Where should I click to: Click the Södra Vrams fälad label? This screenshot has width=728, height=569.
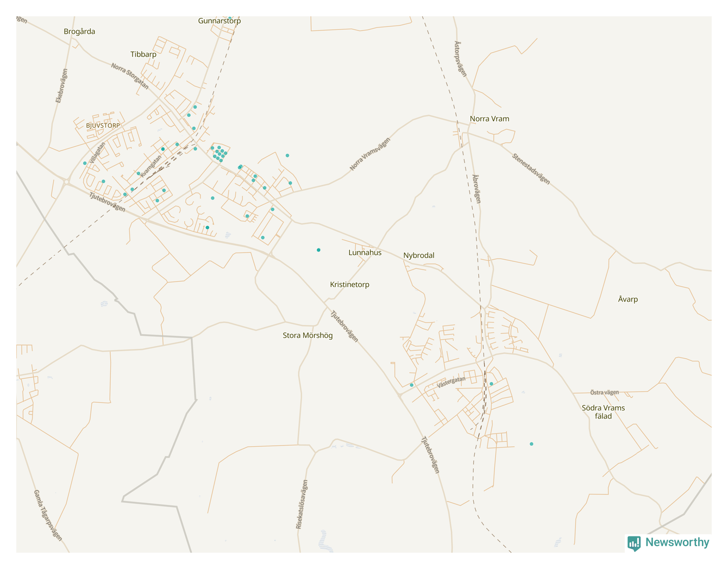(603, 412)
